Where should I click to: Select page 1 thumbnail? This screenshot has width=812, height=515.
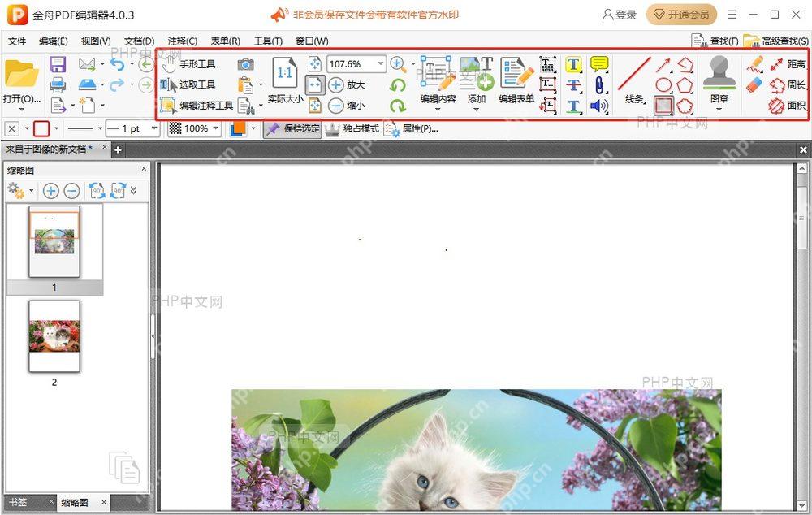54,241
